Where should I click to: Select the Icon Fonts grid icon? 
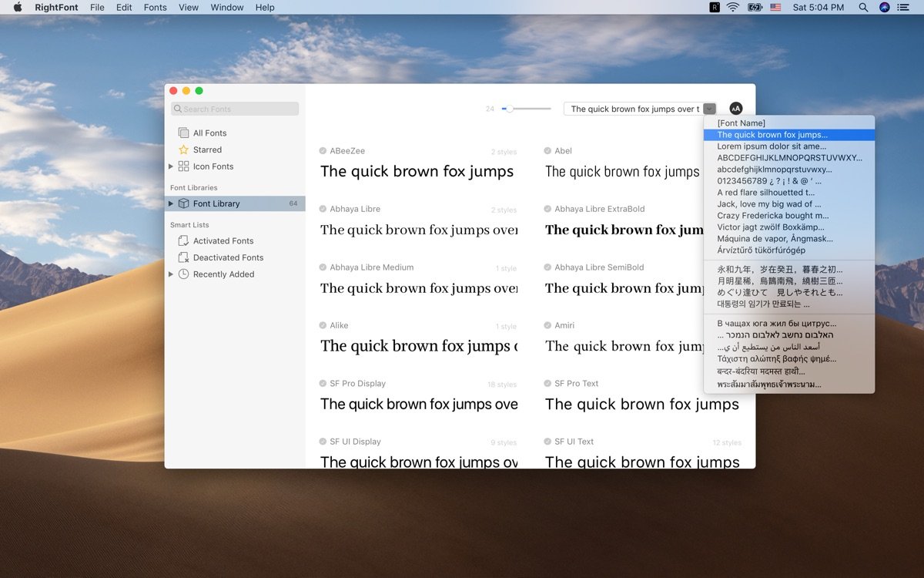183,166
